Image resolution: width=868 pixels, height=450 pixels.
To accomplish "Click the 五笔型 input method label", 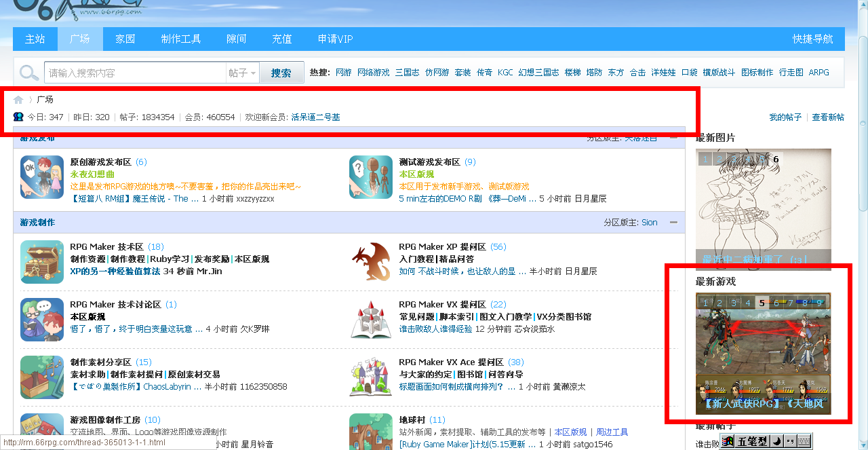I will point(753,442).
